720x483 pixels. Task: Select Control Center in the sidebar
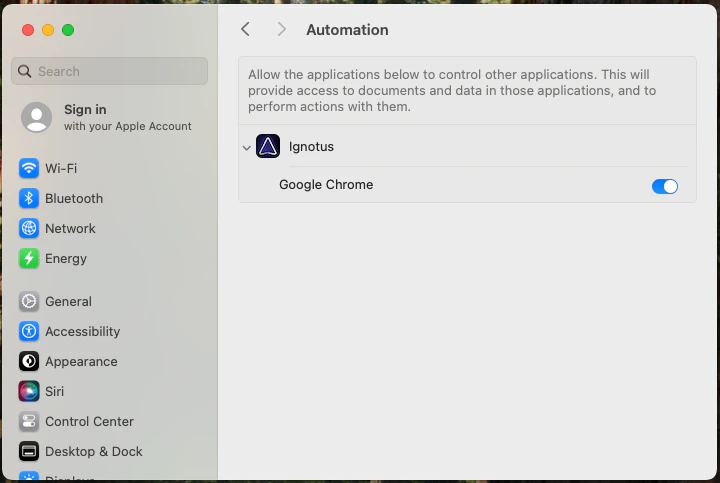(109, 421)
